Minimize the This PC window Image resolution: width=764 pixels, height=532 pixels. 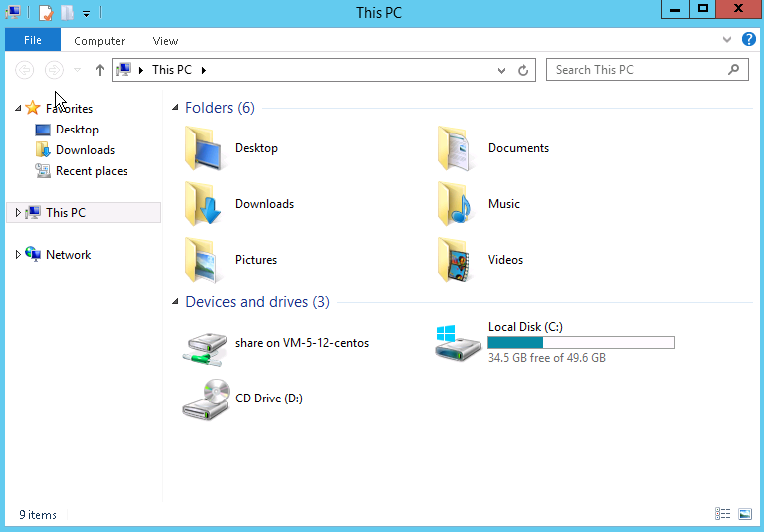[x=675, y=9]
